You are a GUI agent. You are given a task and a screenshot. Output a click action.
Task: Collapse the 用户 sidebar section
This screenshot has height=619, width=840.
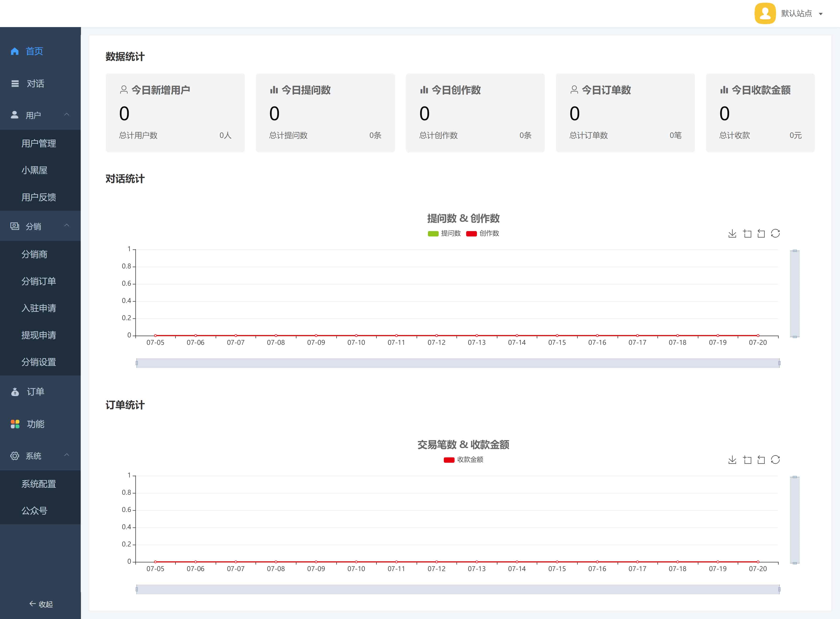[x=67, y=115]
